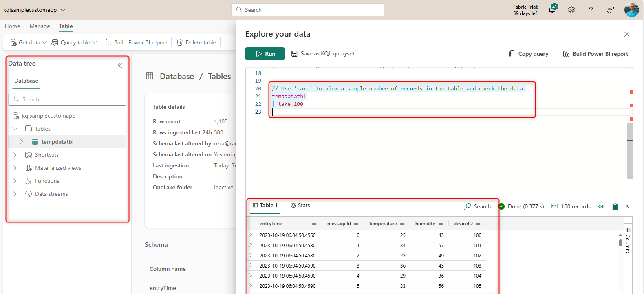644x294 pixels.
Task: Click the Data tree search field
Action: 67,99
